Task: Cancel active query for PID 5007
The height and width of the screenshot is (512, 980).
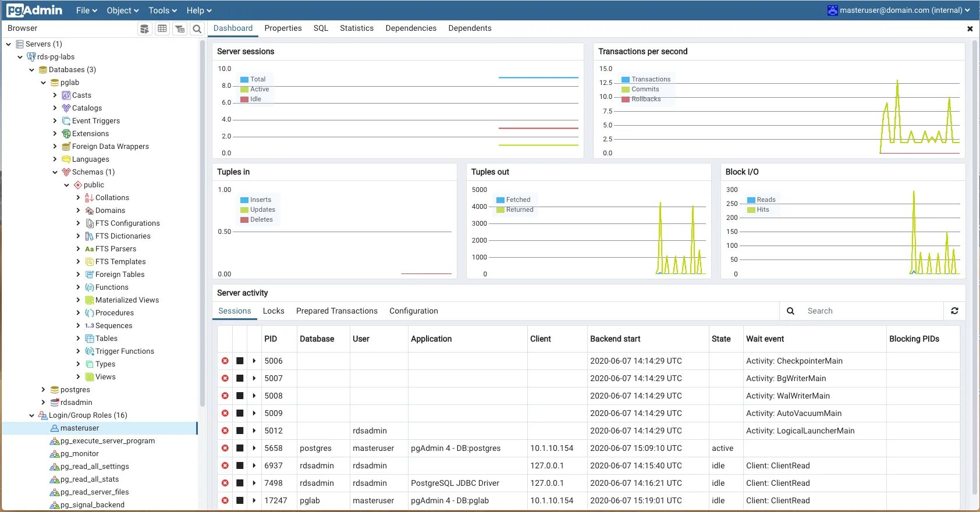Action: click(240, 378)
